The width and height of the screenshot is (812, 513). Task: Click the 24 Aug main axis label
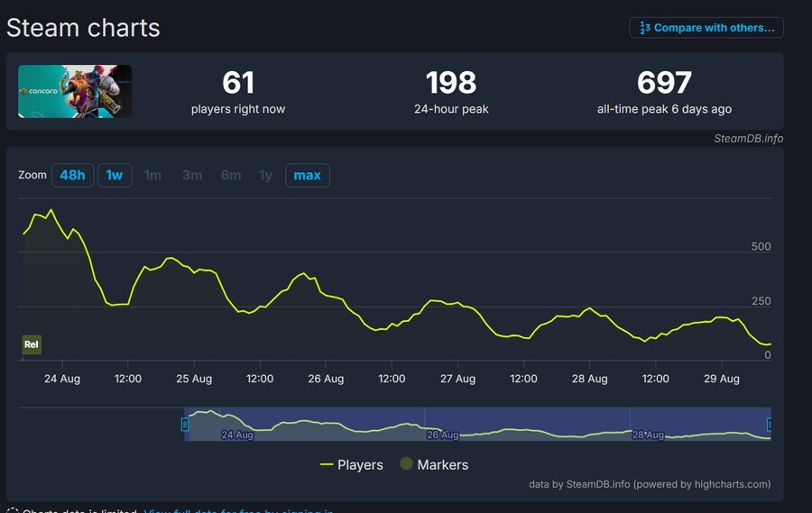(62, 379)
